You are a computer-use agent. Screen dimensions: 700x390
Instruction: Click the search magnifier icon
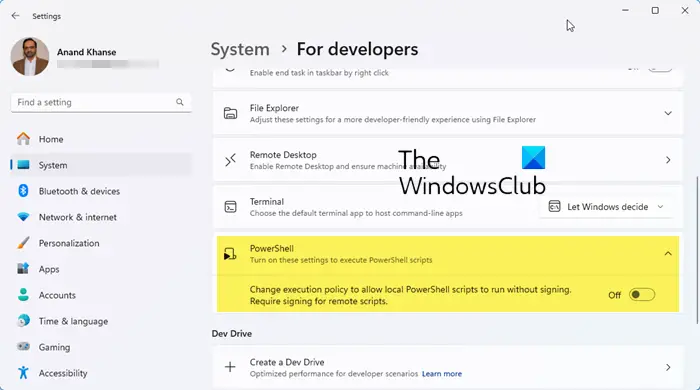(x=179, y=102)
